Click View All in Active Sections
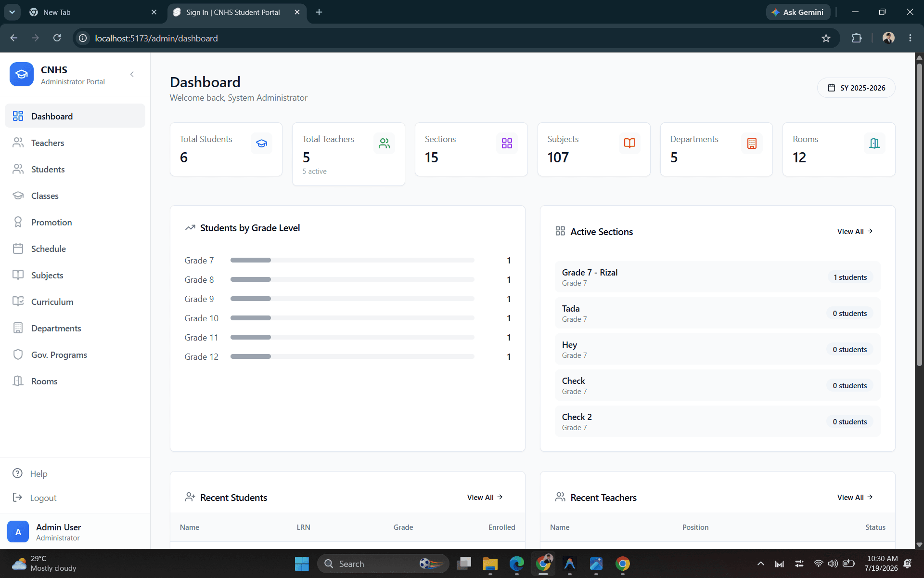 [x=855, y=232]
